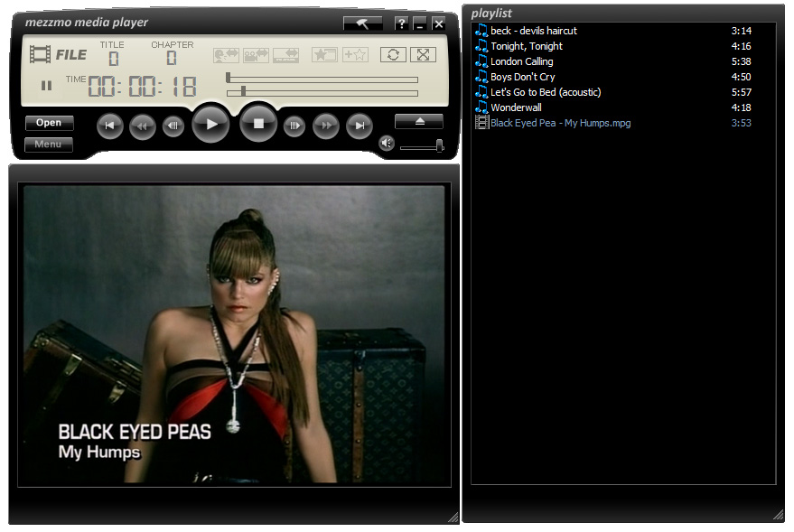Select 'Boys Don't Cry' in the playlist
The image size is (794, 532).
[x=523, y=77]
